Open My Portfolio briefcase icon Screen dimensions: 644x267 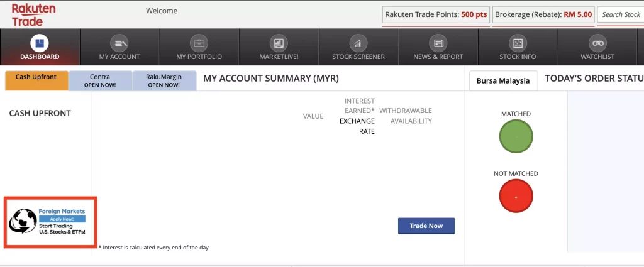point(199,43)
